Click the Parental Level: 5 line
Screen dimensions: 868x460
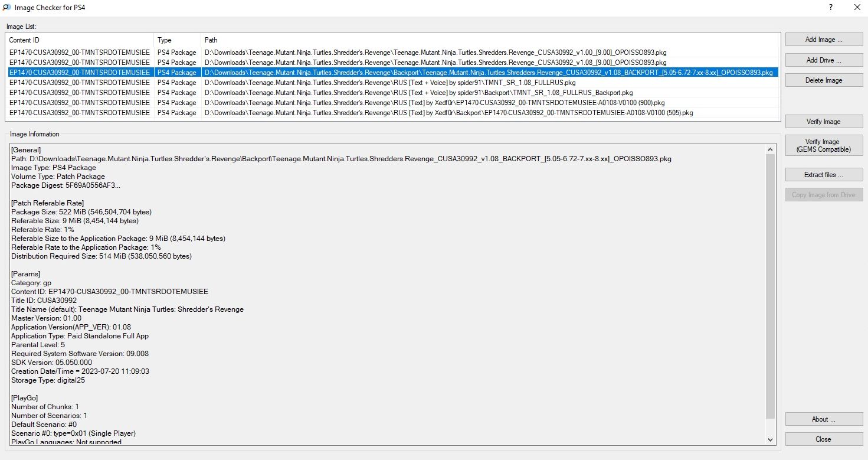[x=38, y=345]
